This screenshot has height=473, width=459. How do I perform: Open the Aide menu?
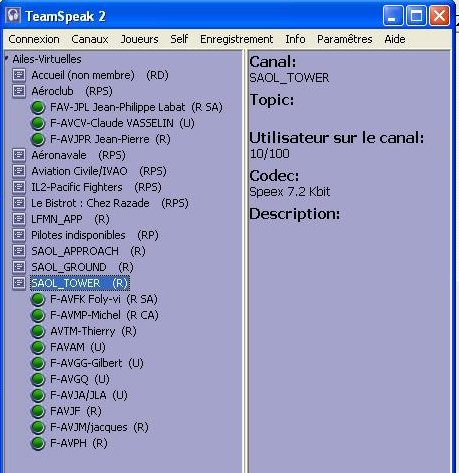(395, 39)
